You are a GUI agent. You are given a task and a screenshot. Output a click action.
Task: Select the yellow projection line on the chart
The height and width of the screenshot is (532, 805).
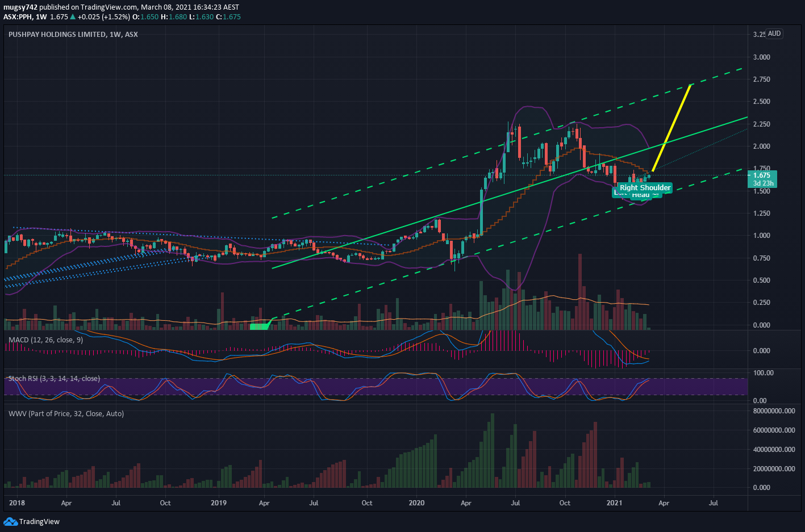(672, 128)
